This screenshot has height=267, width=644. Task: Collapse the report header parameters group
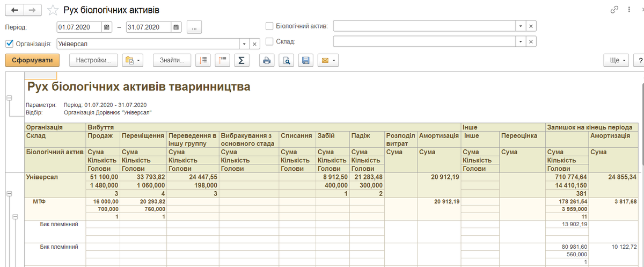click(9, 98)
